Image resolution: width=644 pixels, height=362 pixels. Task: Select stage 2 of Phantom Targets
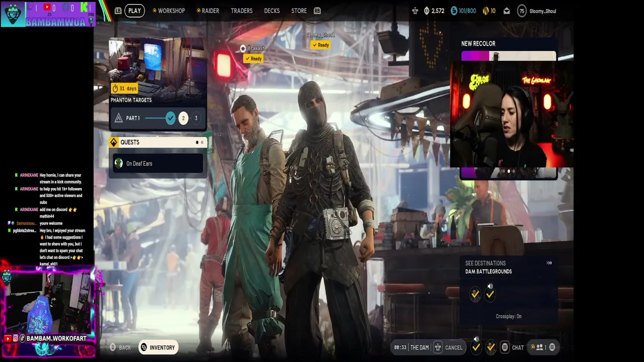[x=183, y=118]
